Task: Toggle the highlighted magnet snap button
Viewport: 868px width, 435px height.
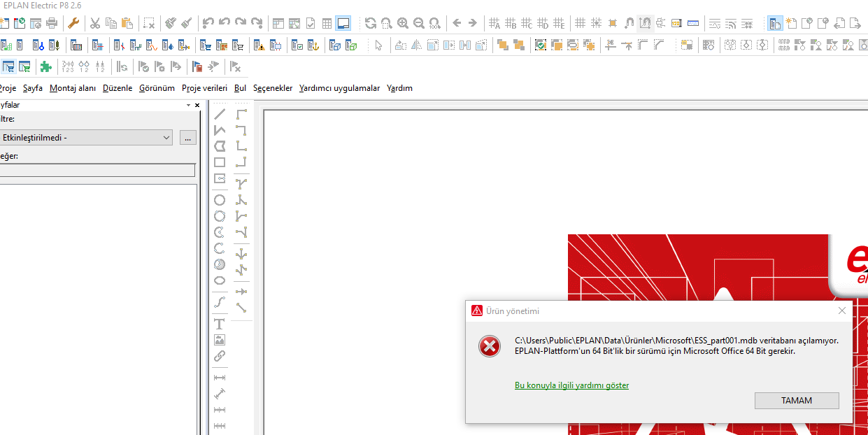Action: coord(644,23)
